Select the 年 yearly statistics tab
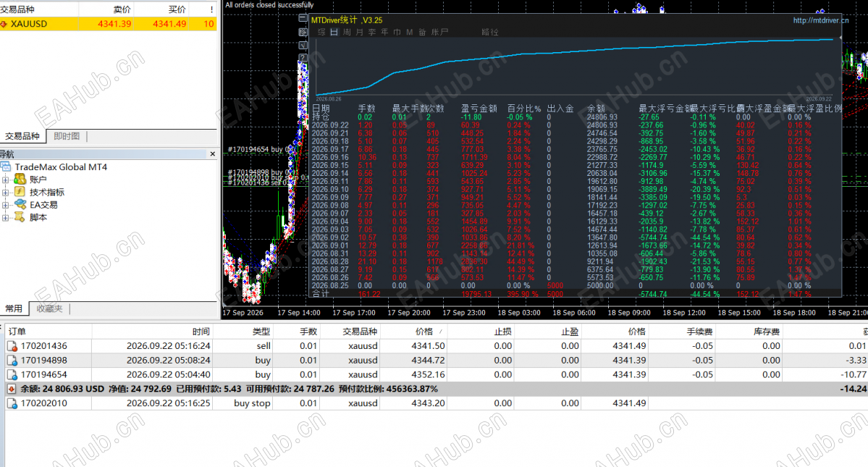868x467 pixels. 384,32
